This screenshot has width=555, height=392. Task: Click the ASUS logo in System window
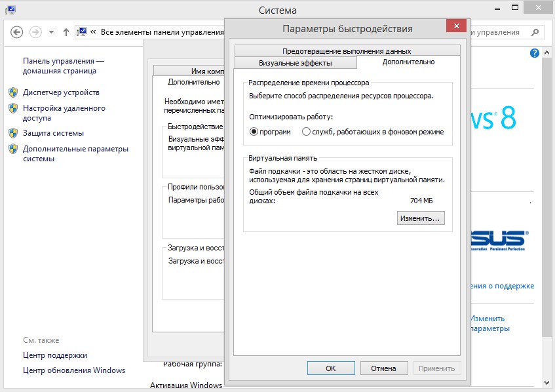(499, 240)
